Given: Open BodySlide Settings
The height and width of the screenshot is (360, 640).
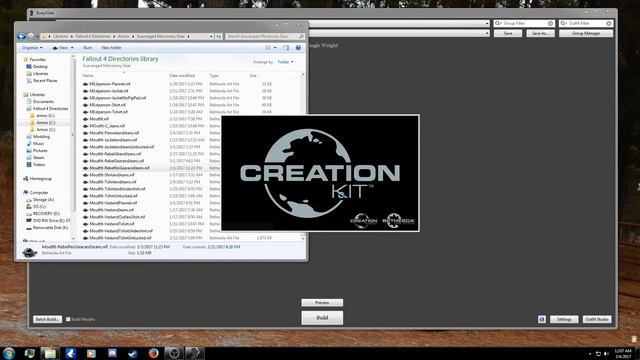Looking at the screenshot, I should (x=564, y=319).
